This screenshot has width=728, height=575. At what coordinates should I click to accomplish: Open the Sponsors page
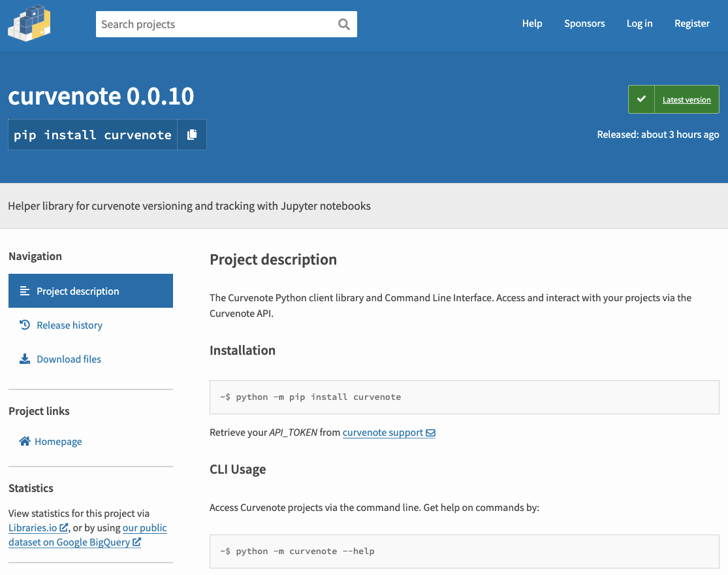pos(584,24)
